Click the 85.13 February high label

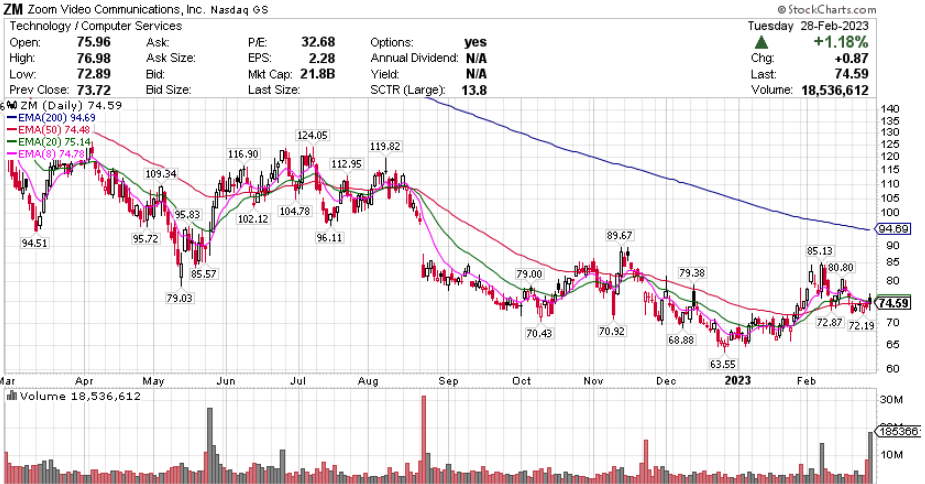pyautogui.click(x=820, y=251)
